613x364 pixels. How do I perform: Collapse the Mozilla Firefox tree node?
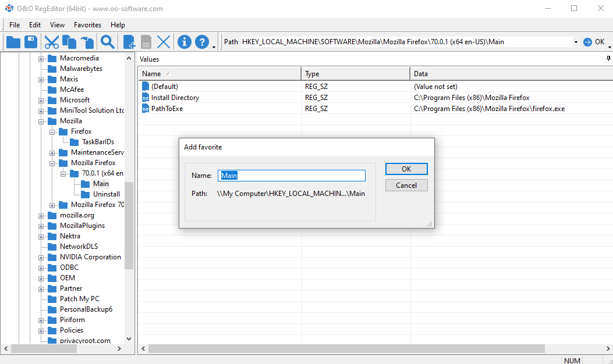52,163
